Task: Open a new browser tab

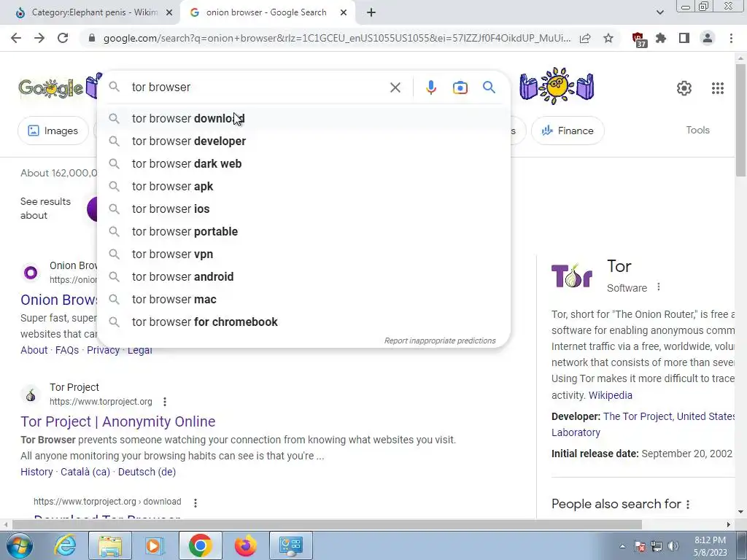Action: click(371, 13)
